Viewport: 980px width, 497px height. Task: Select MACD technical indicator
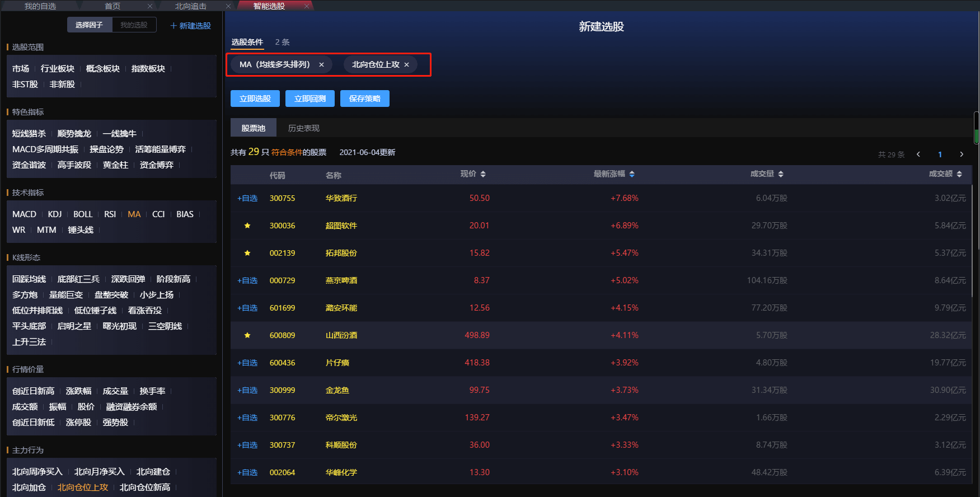click(24, 214)
